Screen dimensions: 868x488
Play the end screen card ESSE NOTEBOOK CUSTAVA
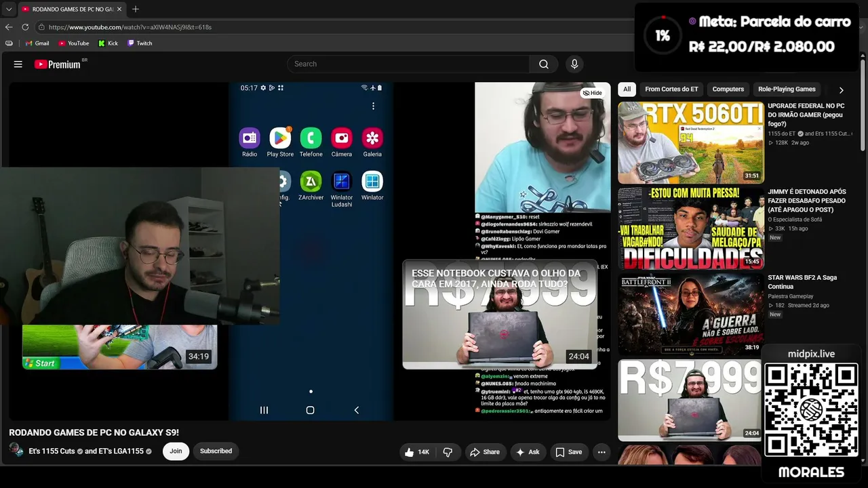[x=500, y=314]
